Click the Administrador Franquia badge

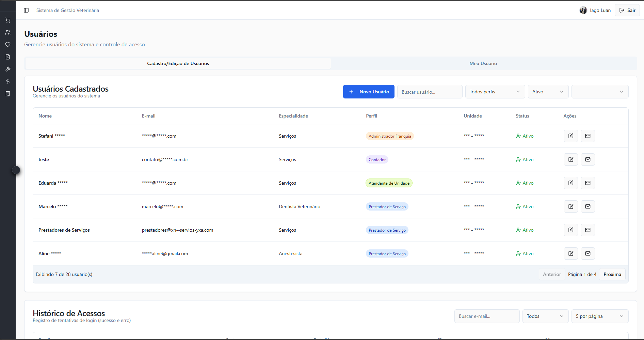coord(390,136)
